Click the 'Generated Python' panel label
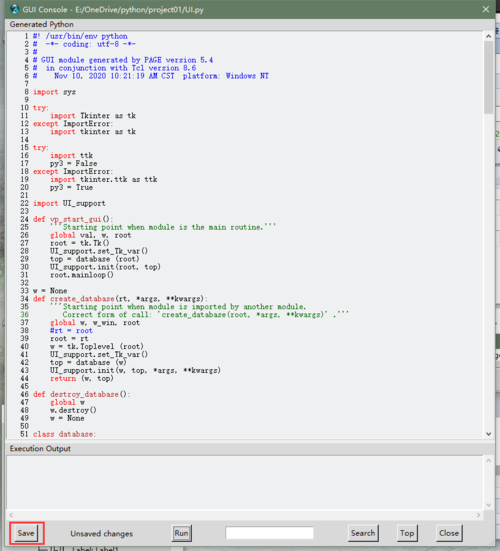 pyautogui.click(x=41, y=24)
